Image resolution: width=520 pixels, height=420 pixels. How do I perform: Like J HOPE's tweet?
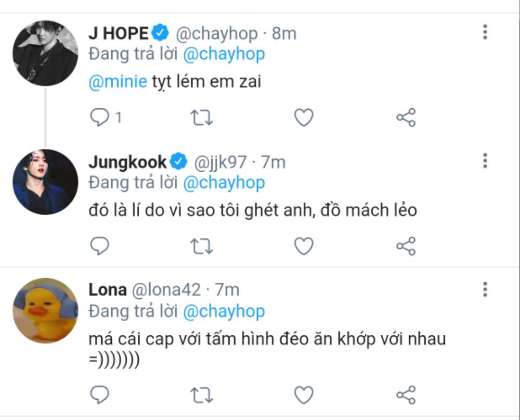coord(304,117)
